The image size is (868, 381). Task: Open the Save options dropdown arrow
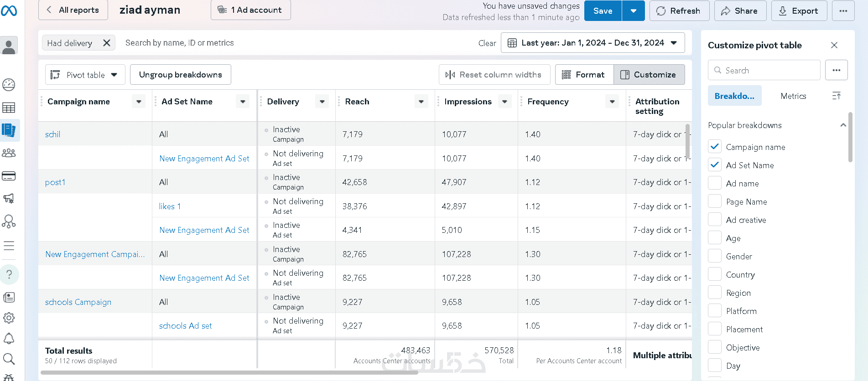pyautogui.click(x=633, y=11)
